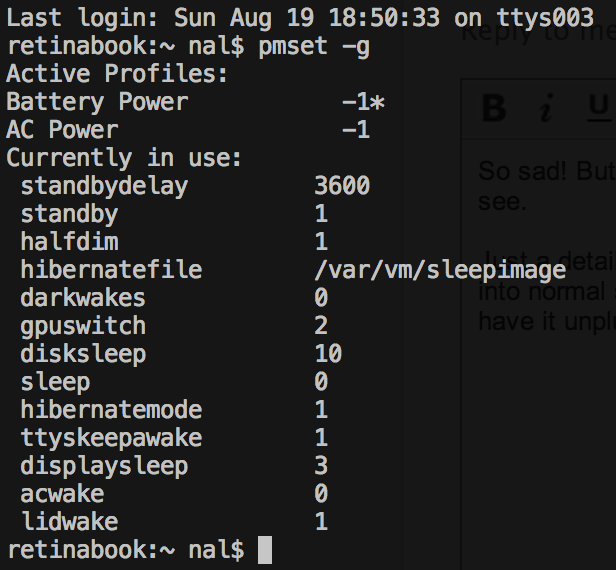Click the 'pmset -g' command text
Viewport: 616px width, 570px height.
(x=311, y=46)
